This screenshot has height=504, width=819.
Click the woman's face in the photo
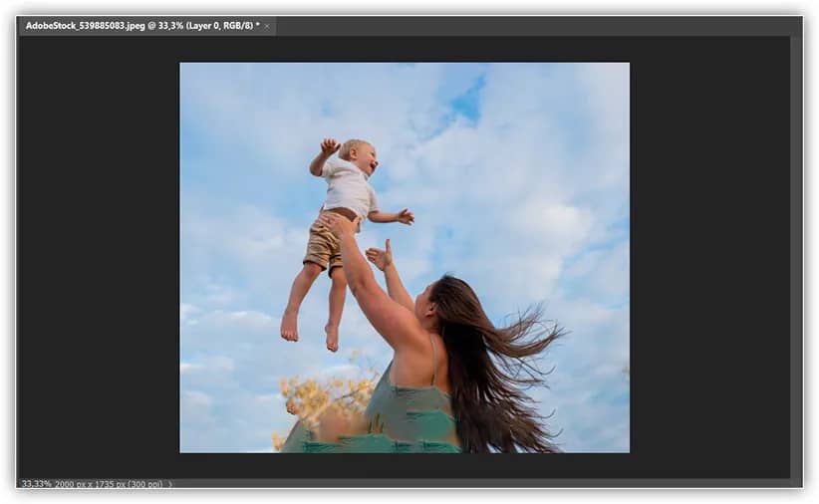point(424,301)
